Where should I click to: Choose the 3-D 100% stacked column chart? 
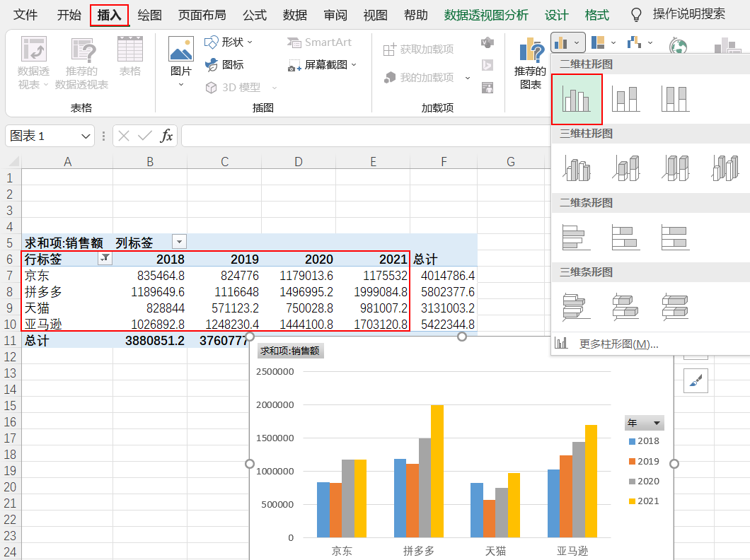pyautogui.click(x=676, y=168)
